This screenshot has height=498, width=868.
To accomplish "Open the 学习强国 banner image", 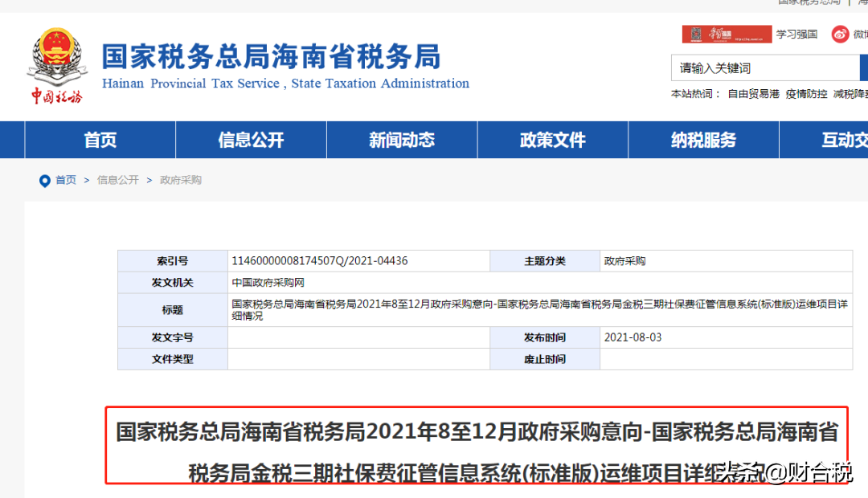I will pos(727,34).
